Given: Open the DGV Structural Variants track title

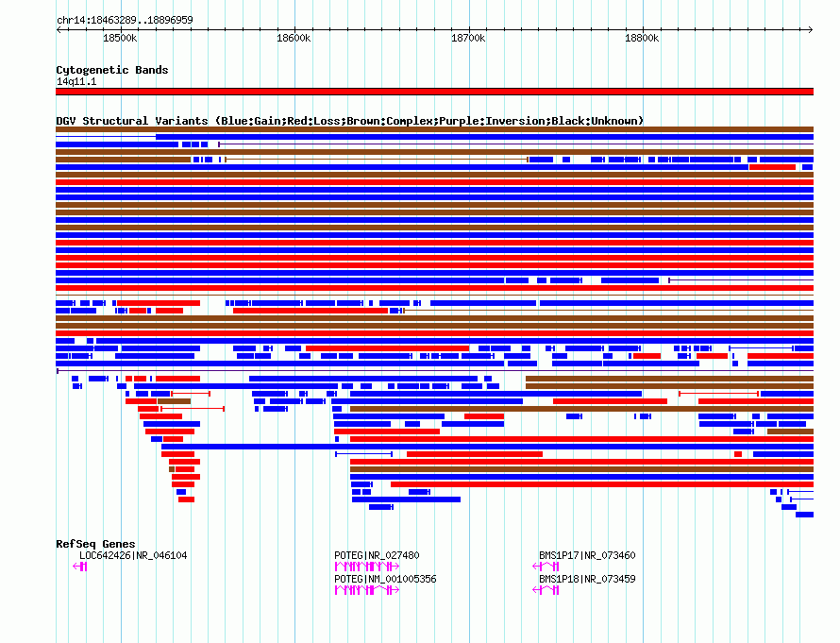Looking at the screenshot, I should pos(349,121).
